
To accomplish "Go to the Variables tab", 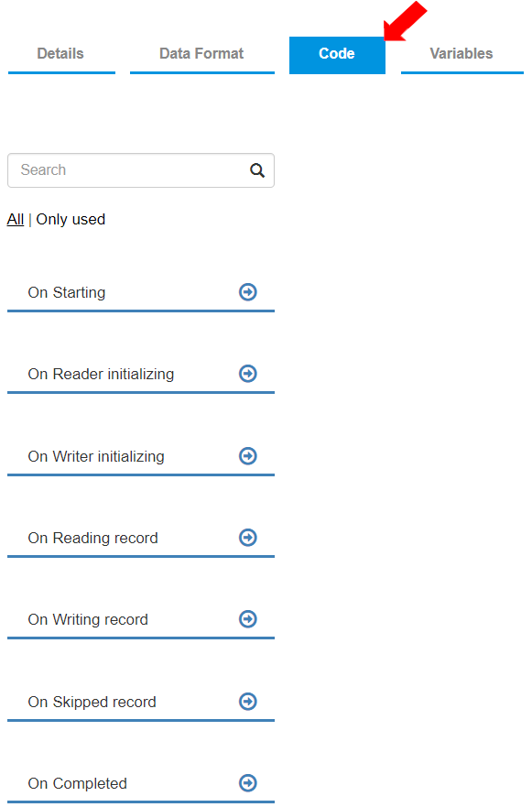I will coord(461,55).
